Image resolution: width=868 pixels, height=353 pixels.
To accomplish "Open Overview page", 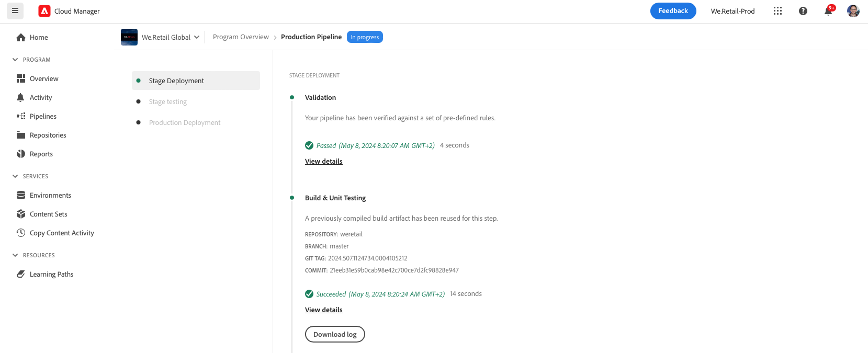I will [x=44, y=78].
